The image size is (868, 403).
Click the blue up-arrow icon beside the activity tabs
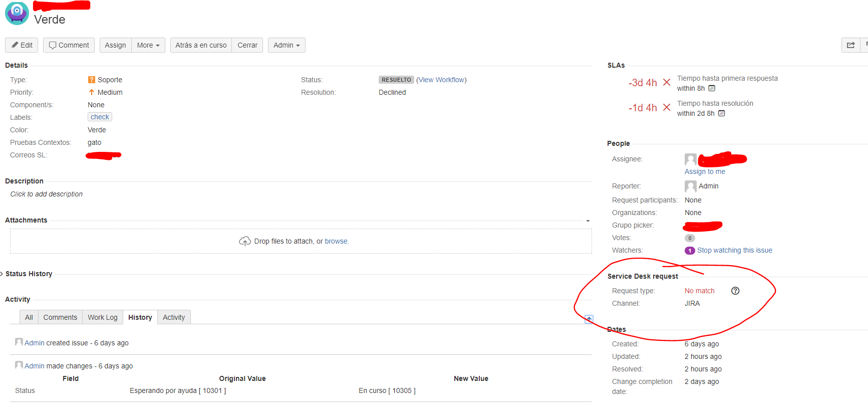pos(589,319)
